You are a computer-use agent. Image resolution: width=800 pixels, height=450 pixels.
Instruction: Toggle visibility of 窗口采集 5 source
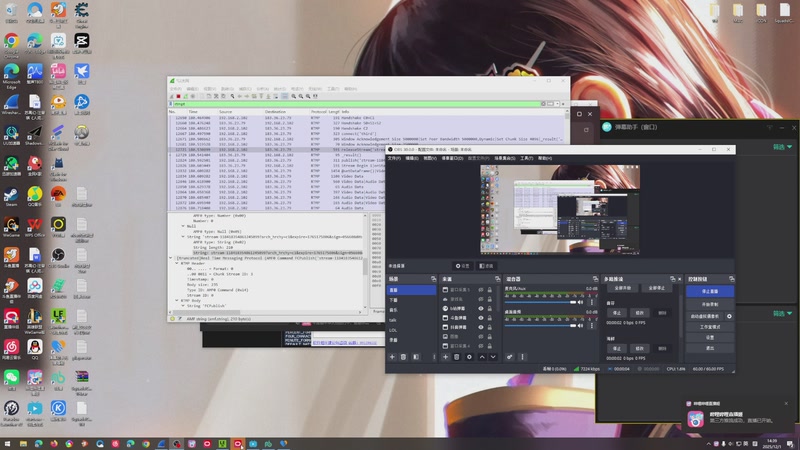click(481, 290)
